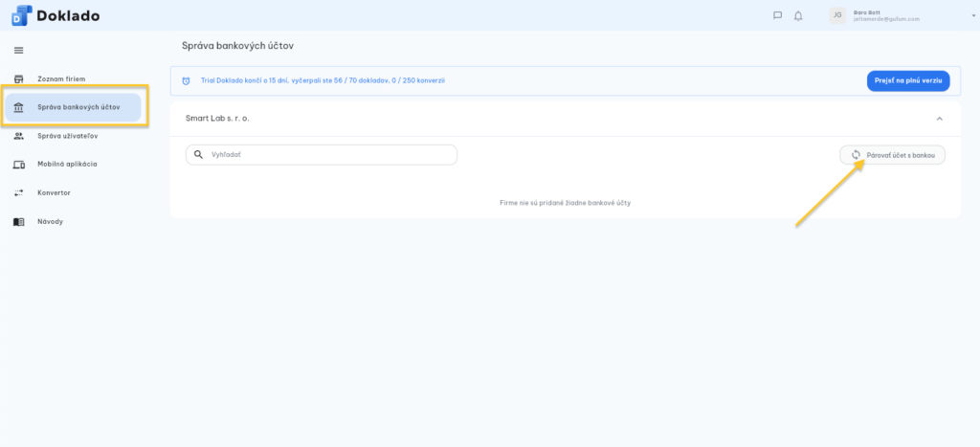980x447 pixels.
Task: Click Prejsť na plnú verziu button
Action: 908,80
